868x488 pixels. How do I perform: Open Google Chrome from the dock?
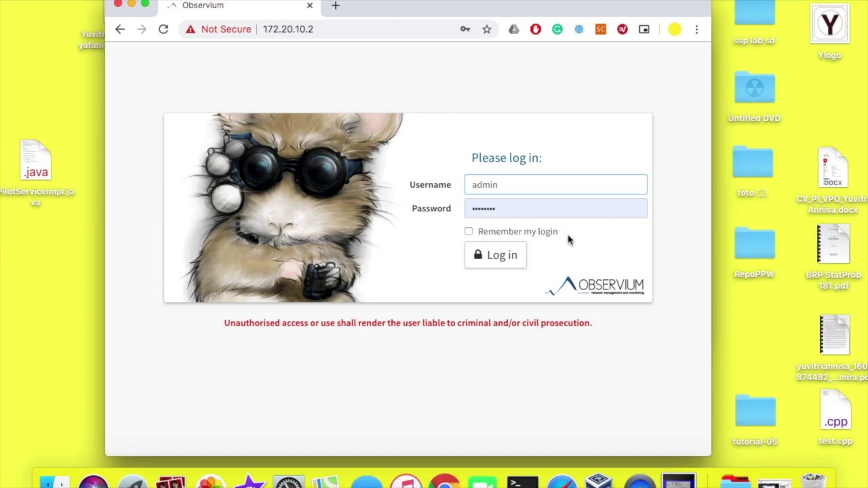point(445,482)
